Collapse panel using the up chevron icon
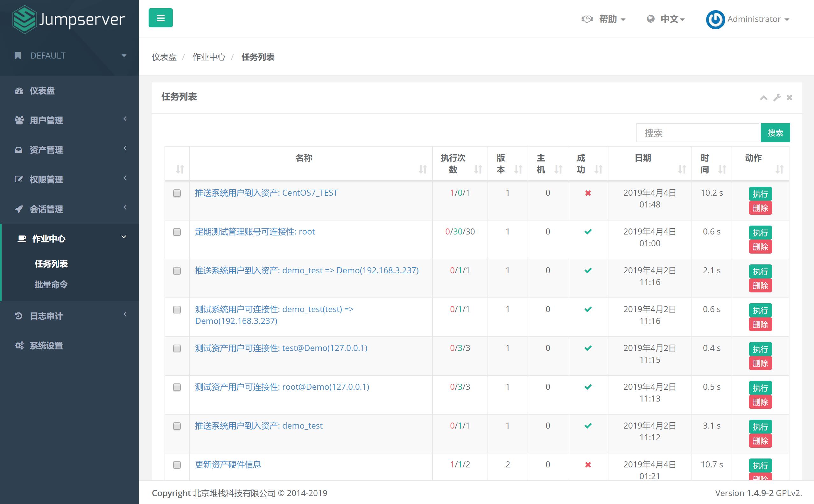The height and width of the screenshot is (504, 814). [x=764, y=98]
